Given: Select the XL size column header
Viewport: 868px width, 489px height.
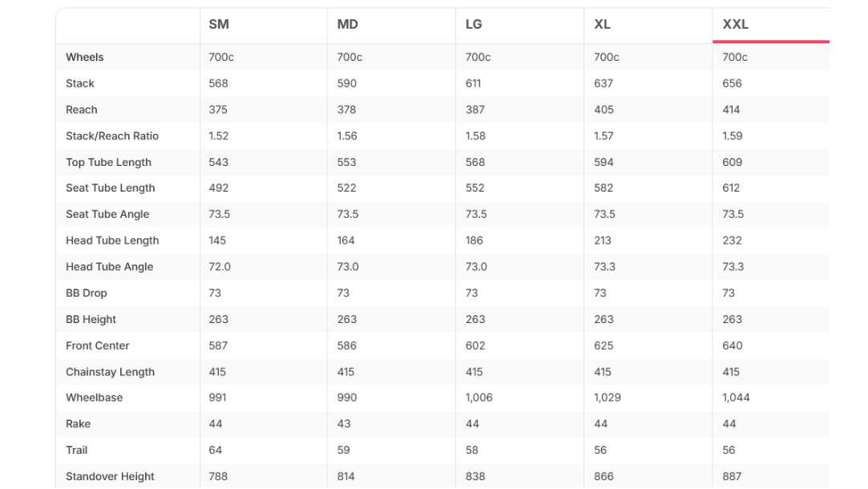Looking at the screenshot, I should (x=602, y=24).
